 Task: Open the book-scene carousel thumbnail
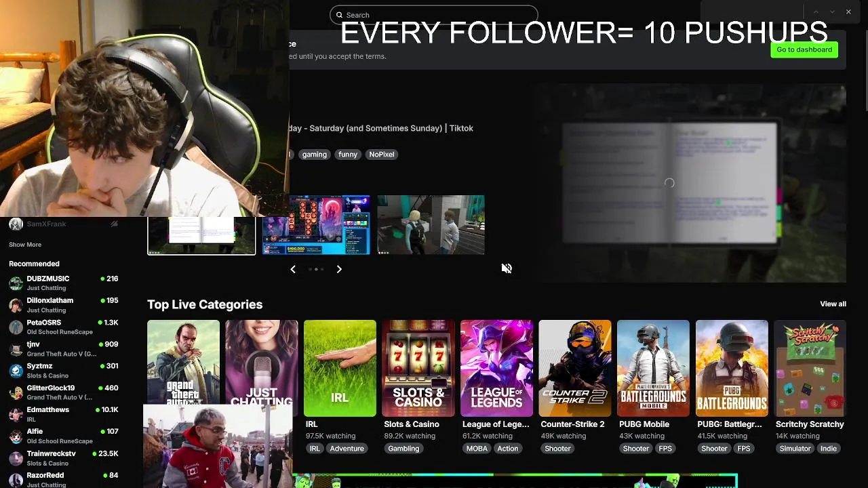(201, 236)
